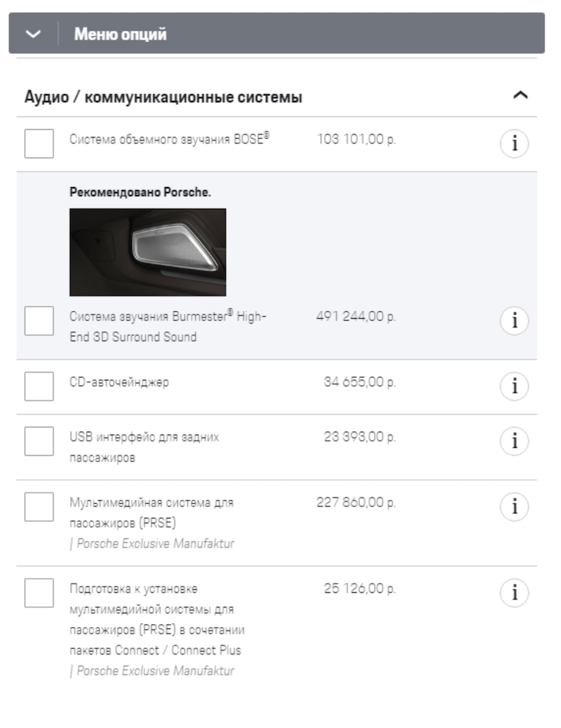Select the Burmester sound system checkbox
The height and width of the screenshot is (728, 561).
click(x=39, y=321)
